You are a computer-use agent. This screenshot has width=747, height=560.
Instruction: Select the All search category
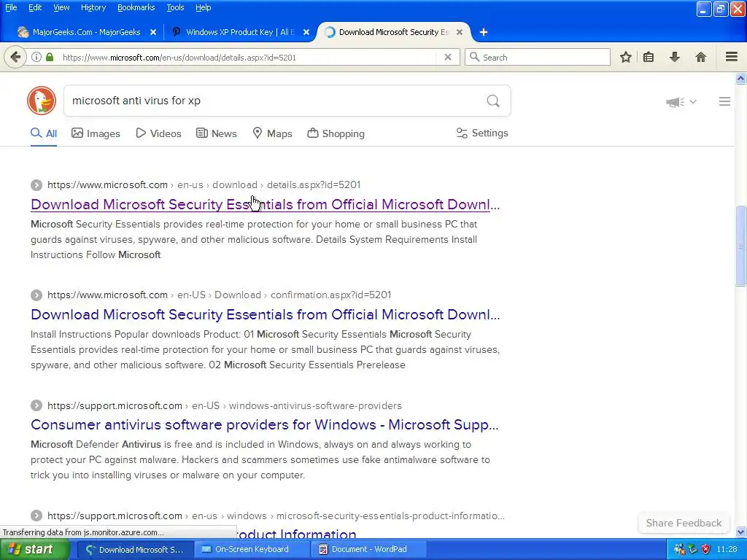pos(44,134)
